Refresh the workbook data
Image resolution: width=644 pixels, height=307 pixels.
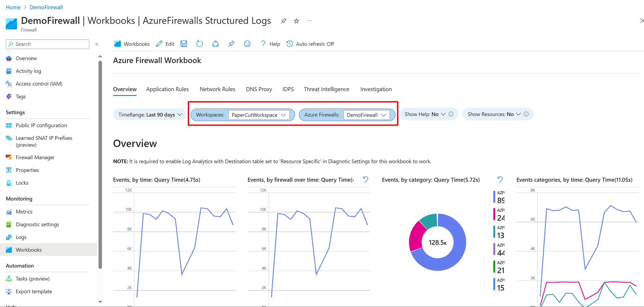pos(200,44)
